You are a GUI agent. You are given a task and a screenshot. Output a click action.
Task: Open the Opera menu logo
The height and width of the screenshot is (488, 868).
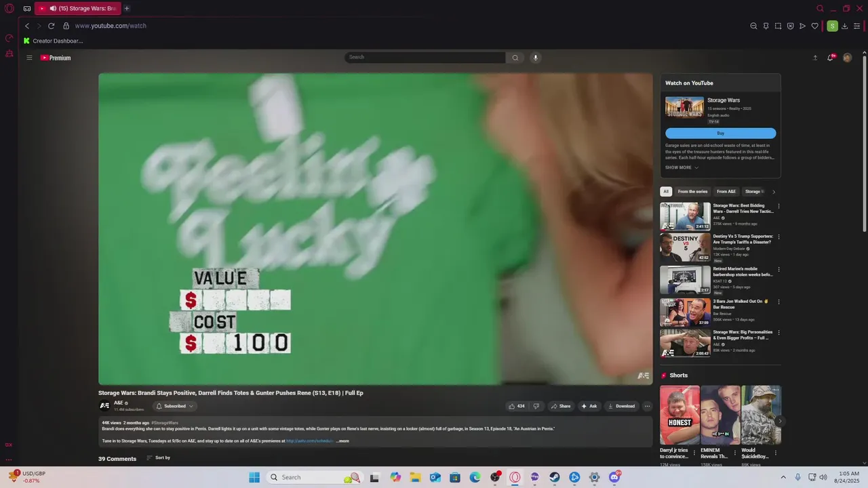point(9,8)
